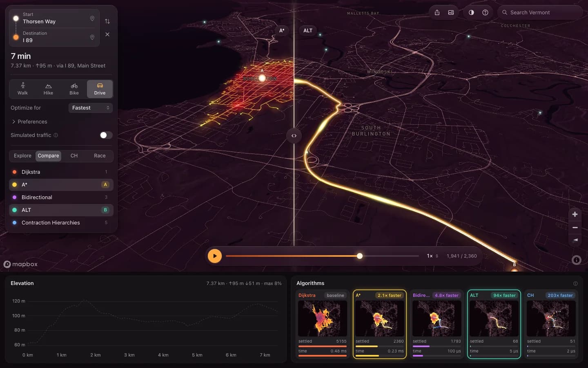Screen dimensions: 588x368
Task: Click the animation progress slider knob
Action: [x=360, y=256]
